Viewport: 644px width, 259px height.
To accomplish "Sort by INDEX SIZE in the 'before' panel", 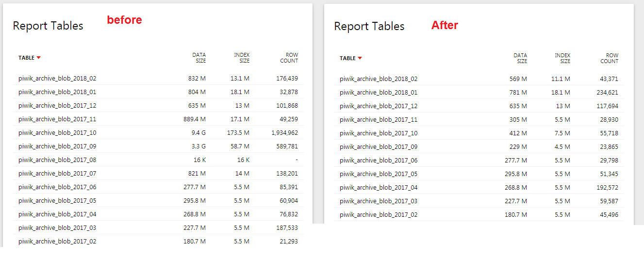I will pyautogui.click(x=242, y=58).
